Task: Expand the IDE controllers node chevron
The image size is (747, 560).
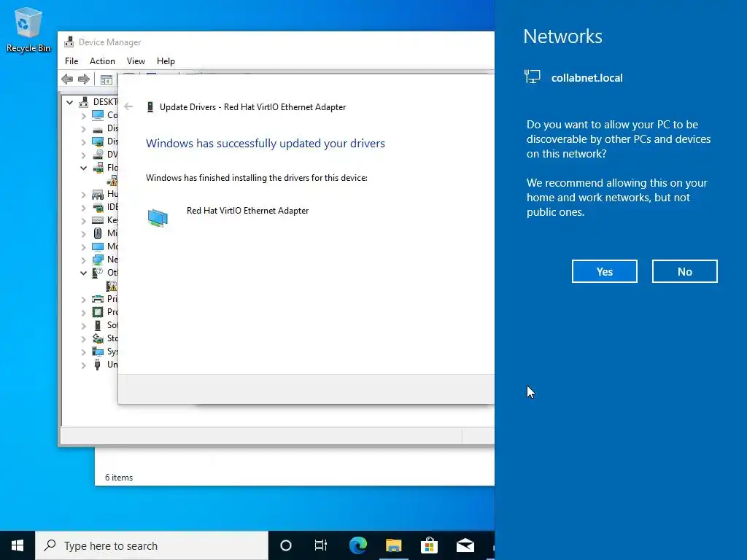Action: (x=83, y=208)
